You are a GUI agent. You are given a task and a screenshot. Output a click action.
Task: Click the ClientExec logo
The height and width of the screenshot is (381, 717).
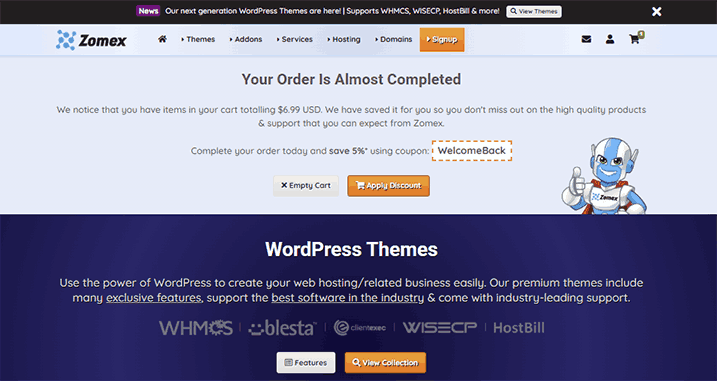(x=360, y=327)
